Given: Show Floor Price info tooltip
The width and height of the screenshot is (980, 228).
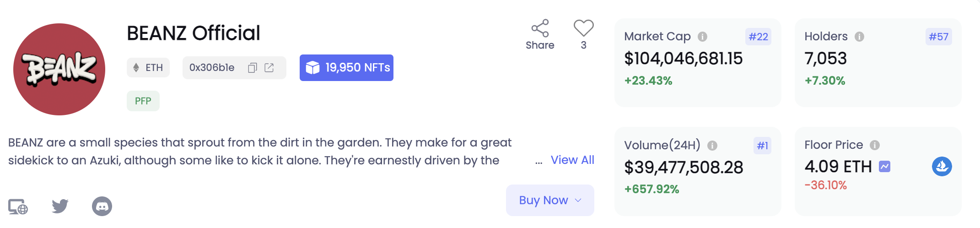Looking at the screenshot, I should [x=874, y=145].
